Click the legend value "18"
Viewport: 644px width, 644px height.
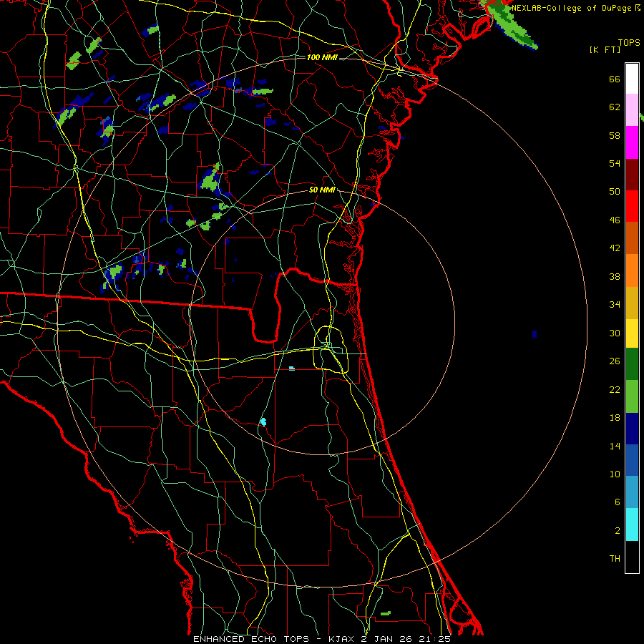click(615, 418)
